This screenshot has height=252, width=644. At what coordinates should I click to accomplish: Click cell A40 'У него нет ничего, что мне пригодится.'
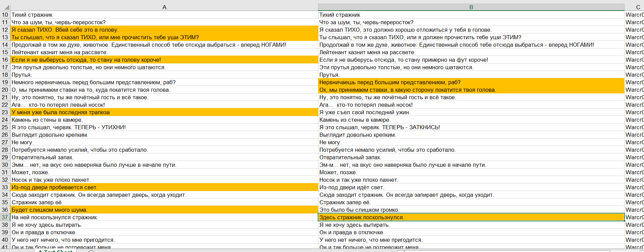(x=164, y=240)
